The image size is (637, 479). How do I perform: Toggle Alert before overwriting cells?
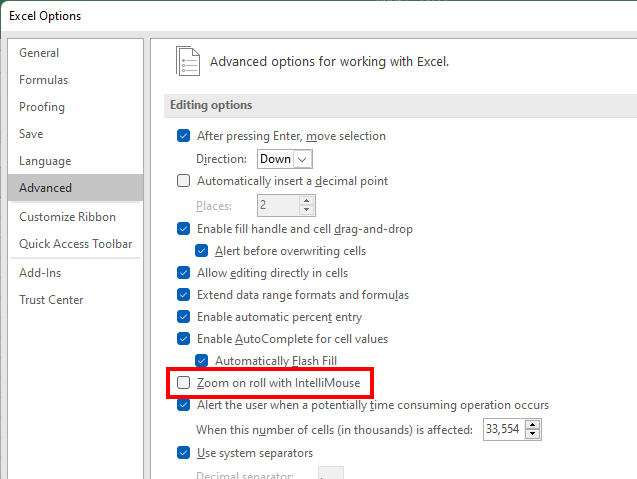[x=202, y=251]
